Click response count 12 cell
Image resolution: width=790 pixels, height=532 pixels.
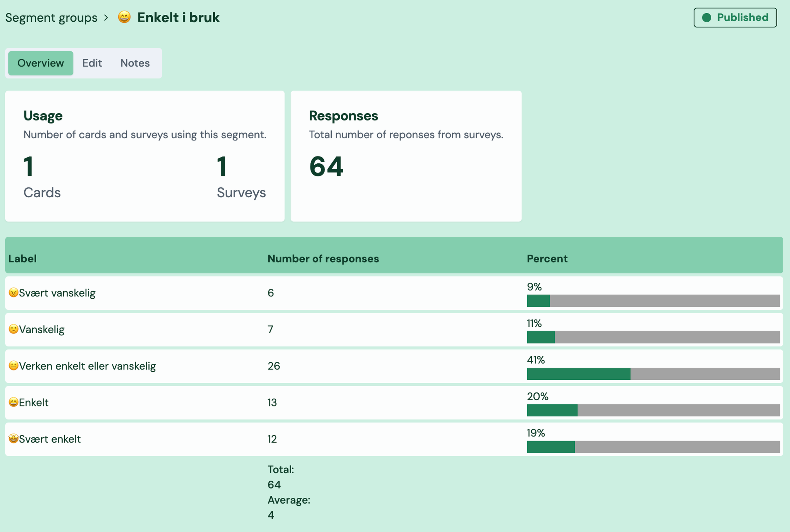point(272,439)
